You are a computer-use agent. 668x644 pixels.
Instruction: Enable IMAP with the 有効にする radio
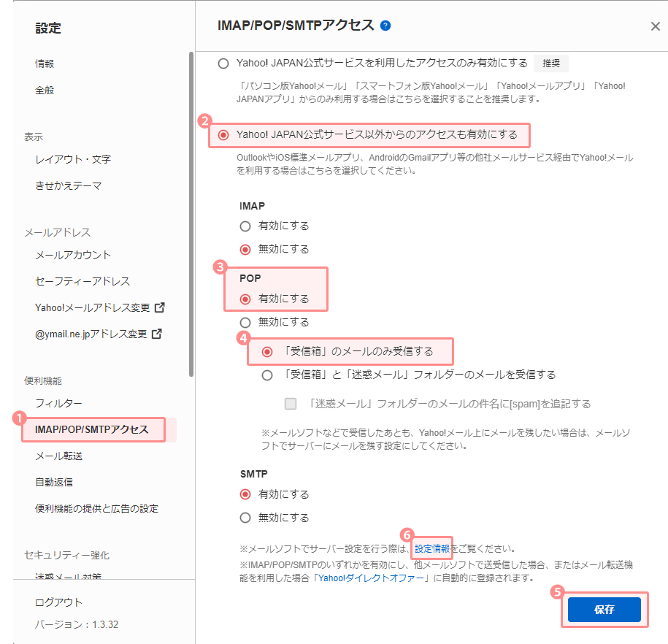point(245,226)
